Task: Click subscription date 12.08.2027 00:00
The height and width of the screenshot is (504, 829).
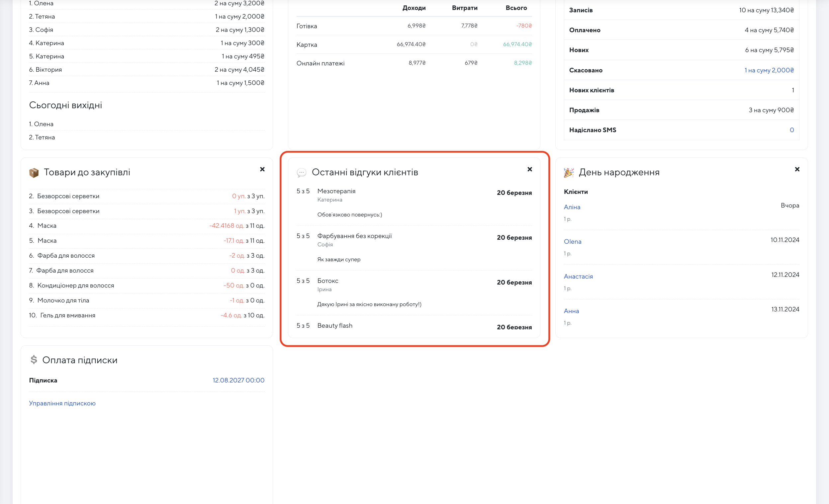Action: [x=238, y=380]
